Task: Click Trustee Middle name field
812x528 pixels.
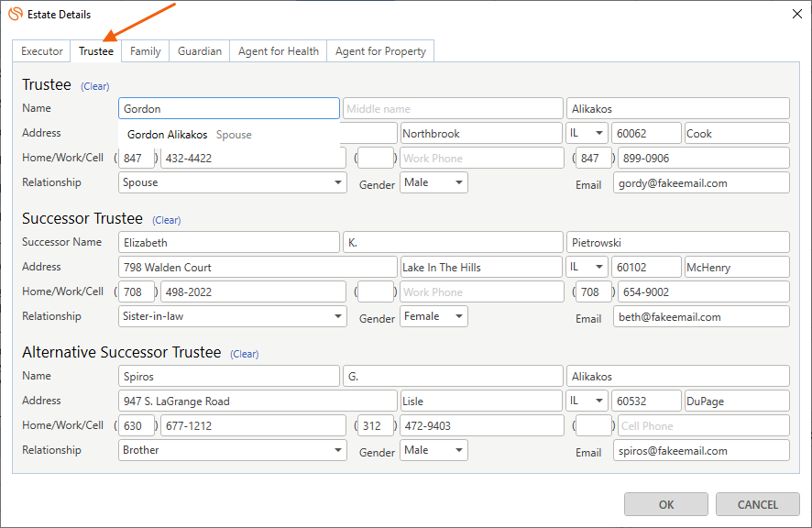Action: [x=453, y=109]
